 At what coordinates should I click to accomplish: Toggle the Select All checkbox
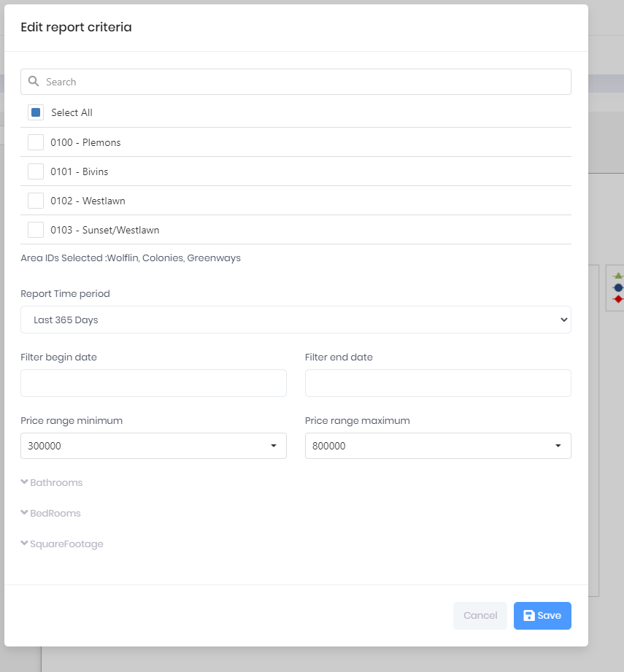pos(36,112)
